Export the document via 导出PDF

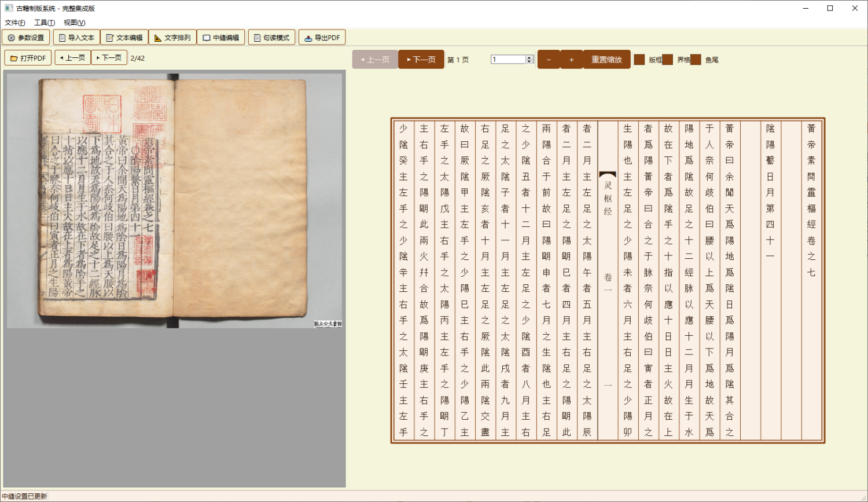pyautogui.click(x=322, y=37)
